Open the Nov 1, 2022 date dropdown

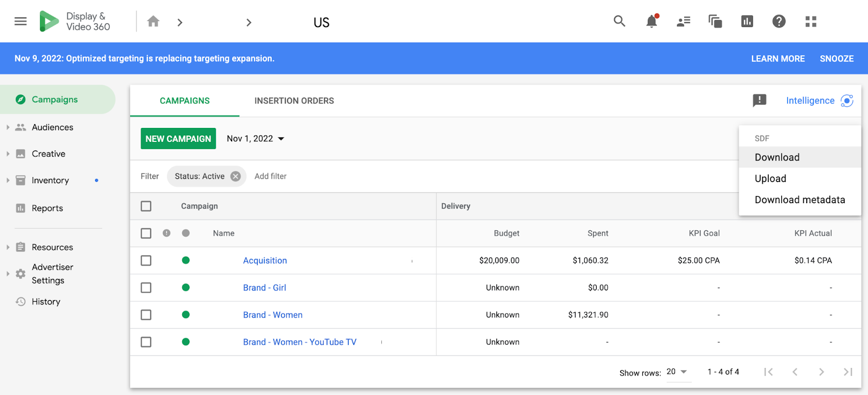(256, 139)
